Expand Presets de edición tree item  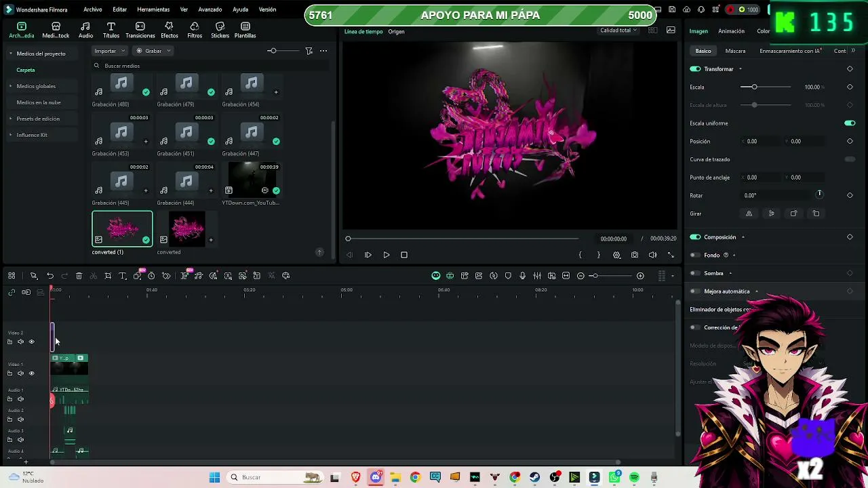[x=10, y=119]
